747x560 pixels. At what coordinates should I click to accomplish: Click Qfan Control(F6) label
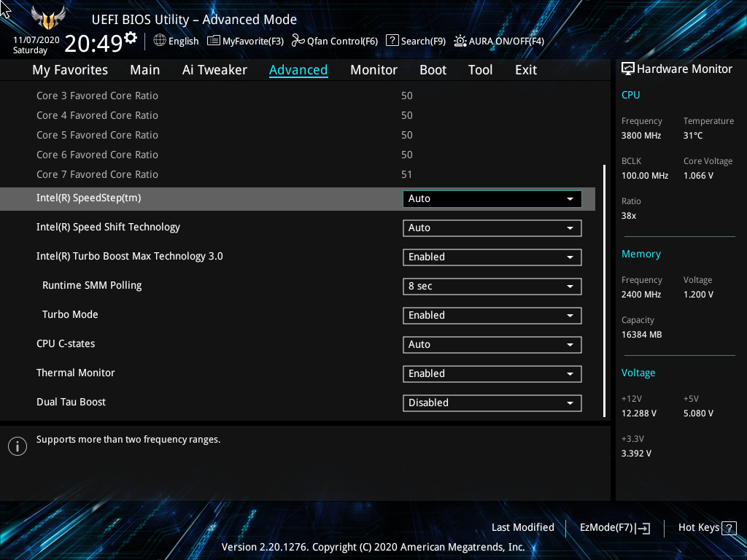click(x=342, y=42)
